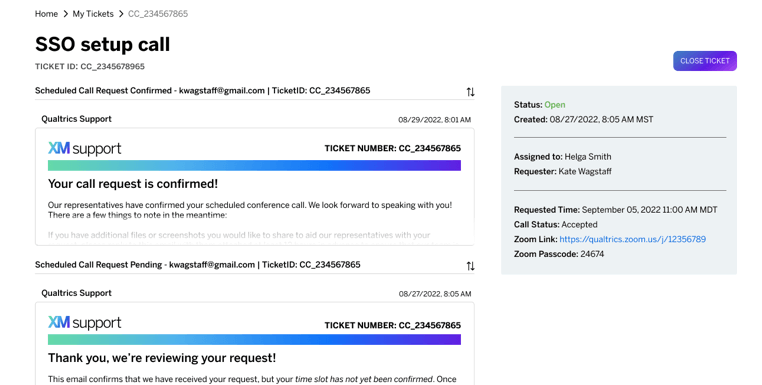Expand Scheduled Call Request Pending header
The height and width of the screenshot is (385, 762).
coord(197,264)
